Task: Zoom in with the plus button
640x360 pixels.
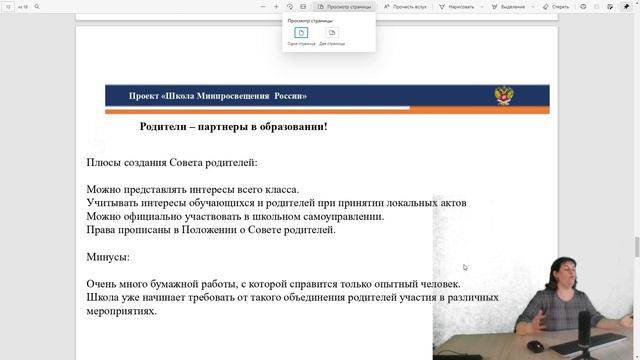Action: [x=276, y=7]
